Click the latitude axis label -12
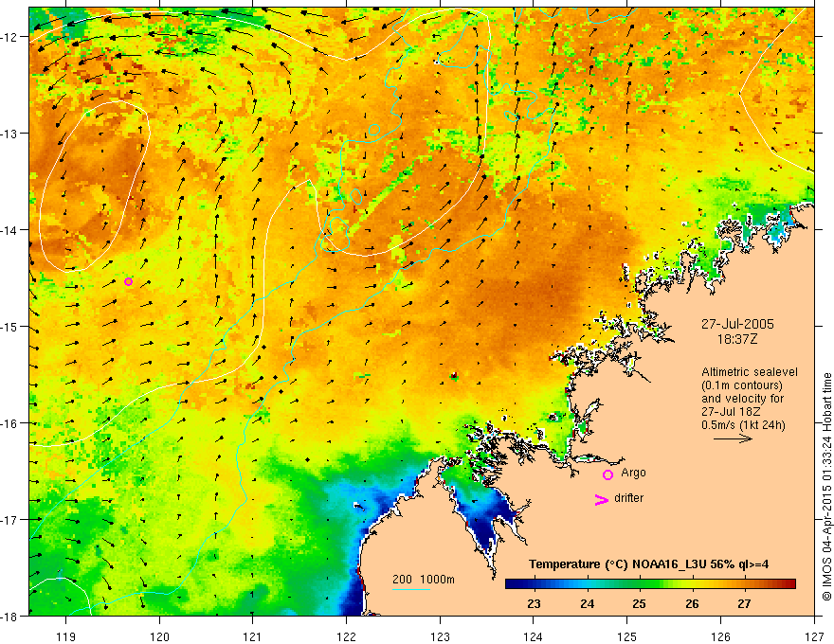834x644 pixels. pyautogui.click(x=9, y=37)
